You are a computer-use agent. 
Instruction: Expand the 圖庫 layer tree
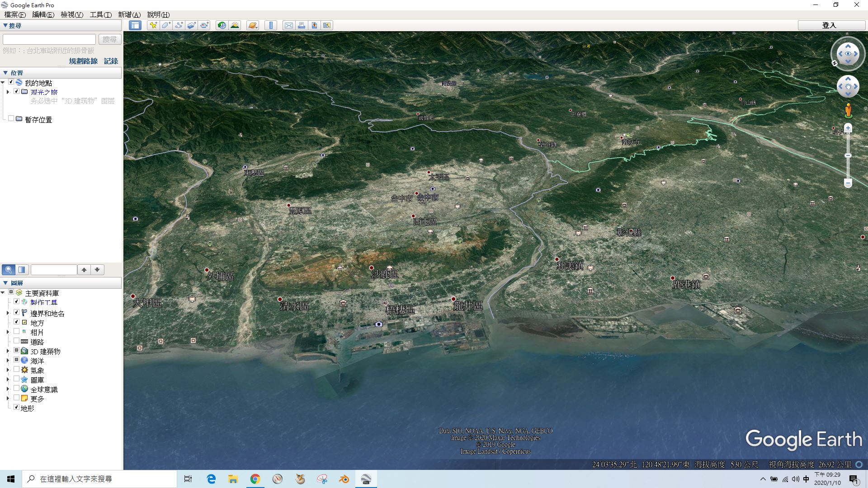pyautogui.click(x=8, y=380)
